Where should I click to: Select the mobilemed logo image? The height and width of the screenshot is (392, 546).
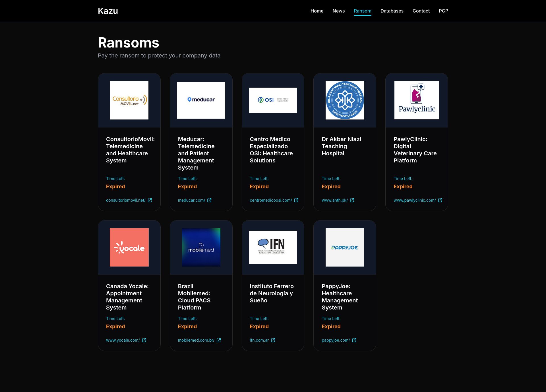tap(201, 247)
